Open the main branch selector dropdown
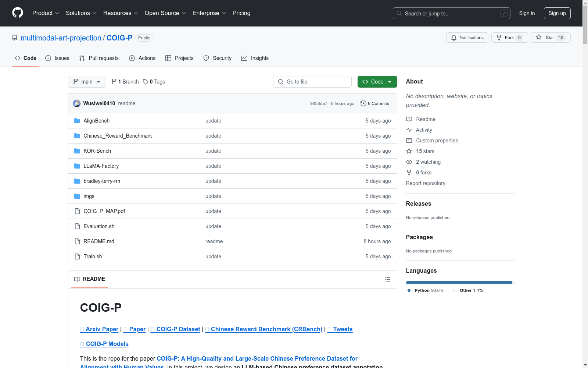This screenshot has width=588, height=368. click(x=87, y=82)
